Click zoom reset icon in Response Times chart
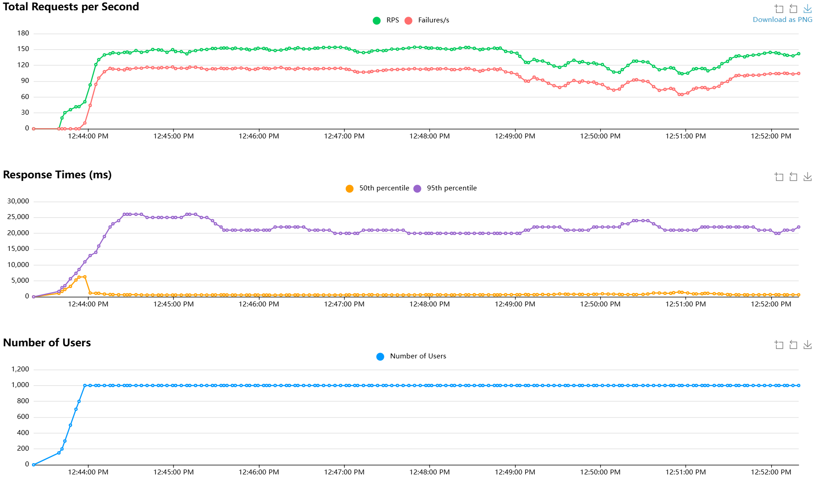The image size is (821, 504). (x=793, y=177)
